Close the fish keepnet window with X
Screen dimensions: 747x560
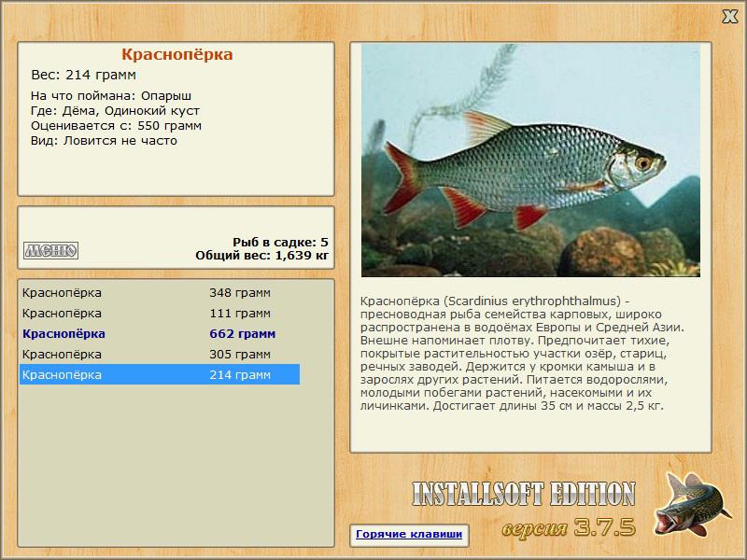729,17
